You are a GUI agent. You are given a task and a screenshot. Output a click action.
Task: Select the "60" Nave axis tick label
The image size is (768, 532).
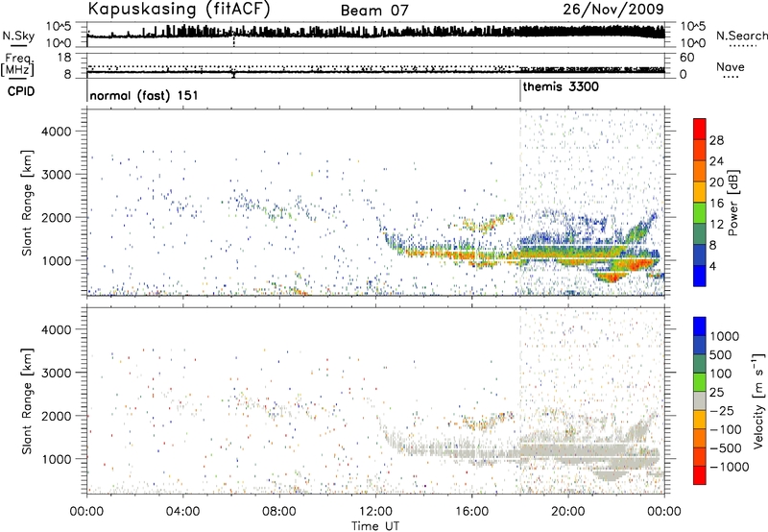point(686,58)
